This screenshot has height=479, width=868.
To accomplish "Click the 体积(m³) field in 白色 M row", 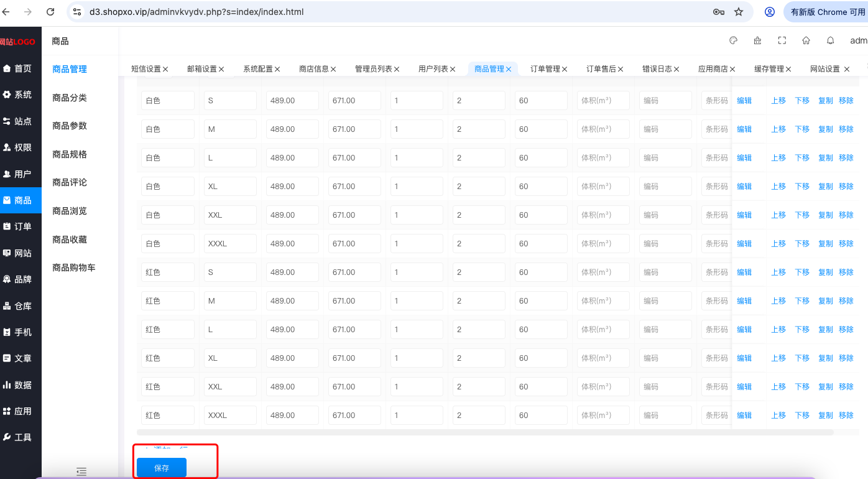I will pyautogui.click(x=603, y=129).
